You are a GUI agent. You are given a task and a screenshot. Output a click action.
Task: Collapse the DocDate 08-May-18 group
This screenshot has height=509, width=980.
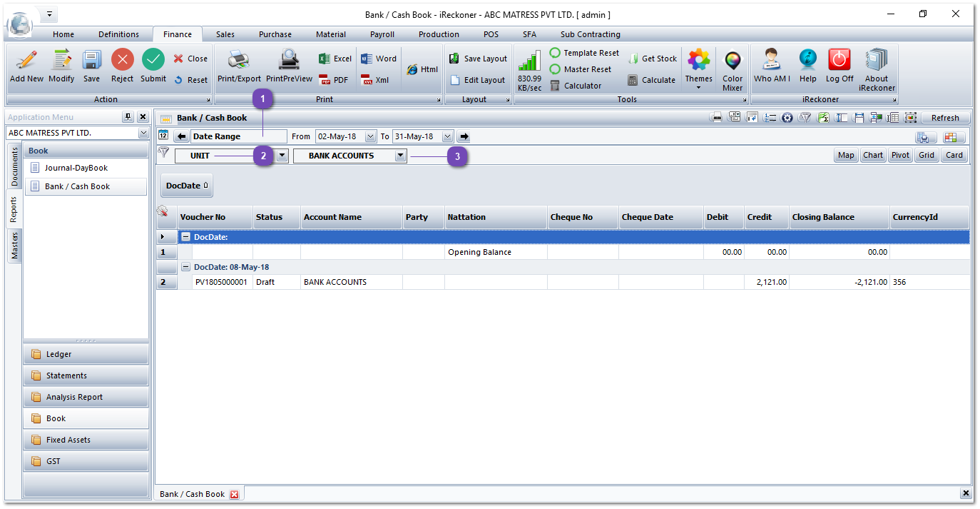(185, 267)
